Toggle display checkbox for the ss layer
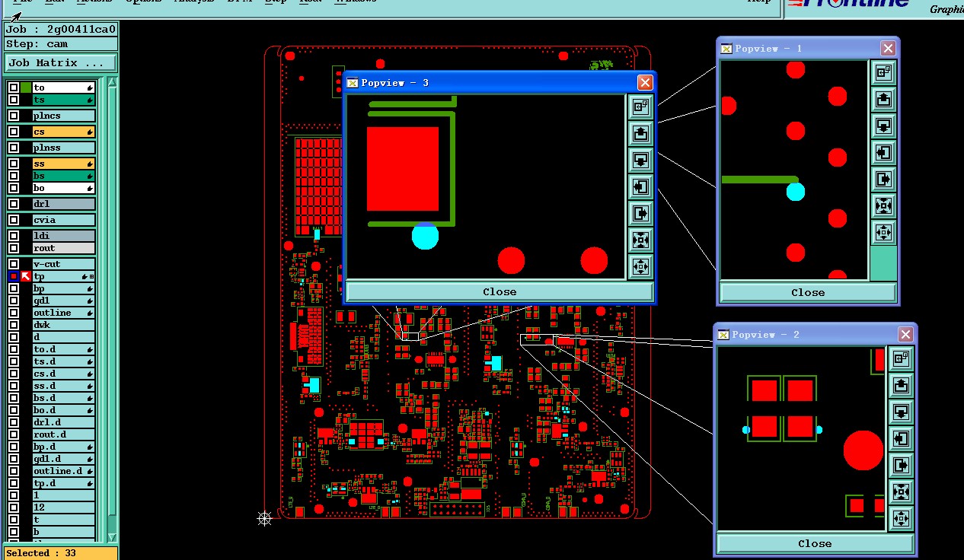964x560 pixels. coord(14,164)
